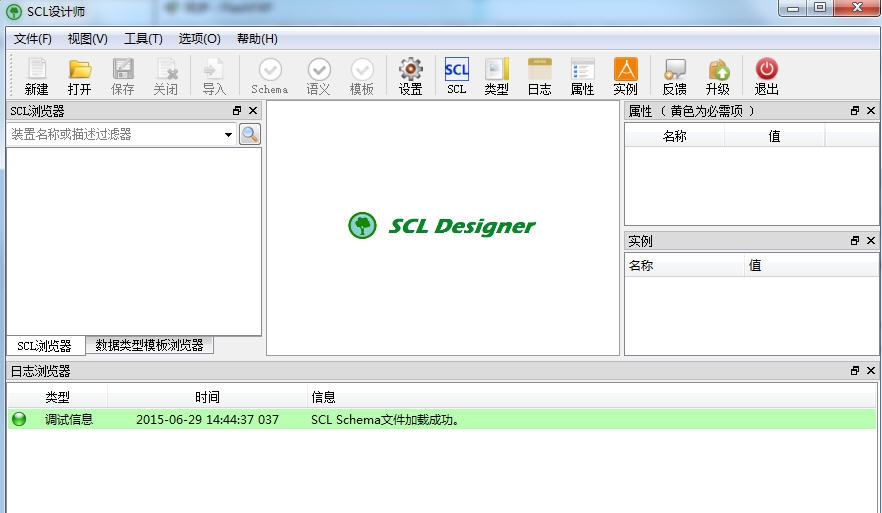
Task: Run the Schema check icon
Action: pyautogui.click(x=270, y=76)
